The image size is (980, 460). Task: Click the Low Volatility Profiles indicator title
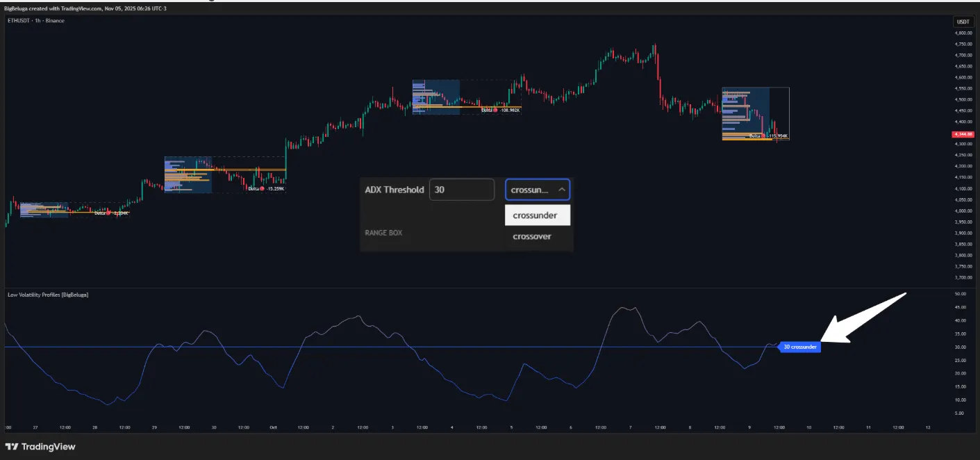[x=47, y=295]
